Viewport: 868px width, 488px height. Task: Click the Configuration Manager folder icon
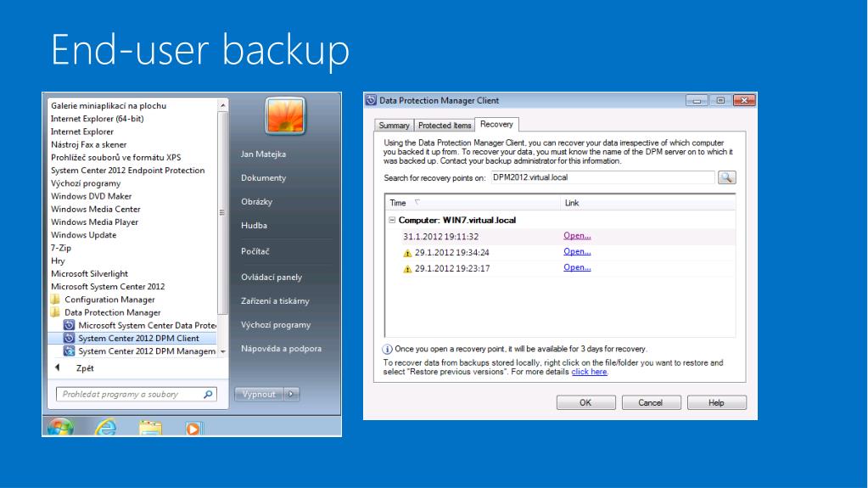(55, 299)
